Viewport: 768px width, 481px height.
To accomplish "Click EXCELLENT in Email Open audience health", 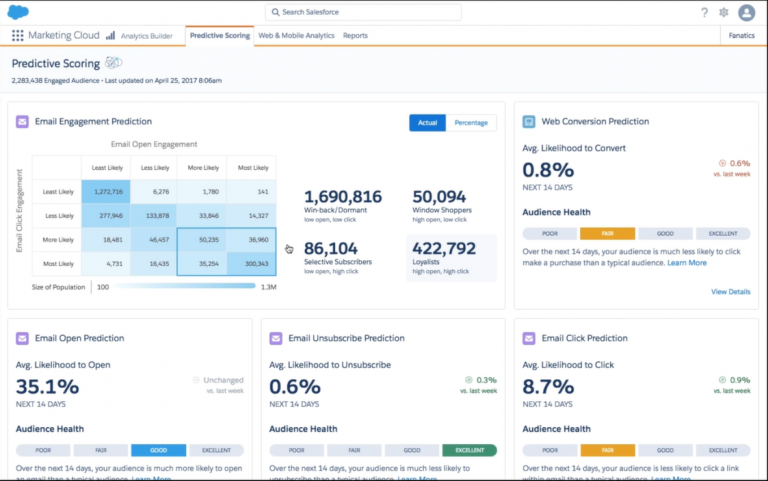I will point(216,450).
